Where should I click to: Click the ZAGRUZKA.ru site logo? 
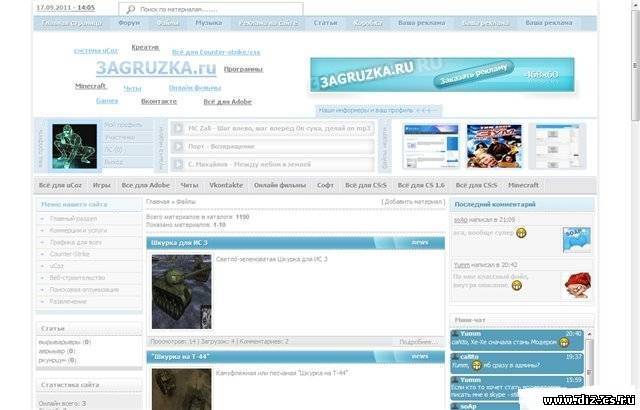(x=155, y=68)
